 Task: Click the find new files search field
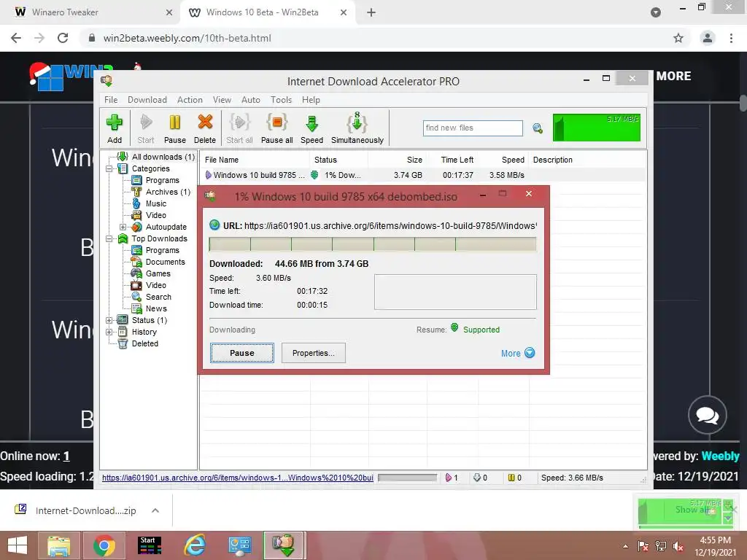473,128
